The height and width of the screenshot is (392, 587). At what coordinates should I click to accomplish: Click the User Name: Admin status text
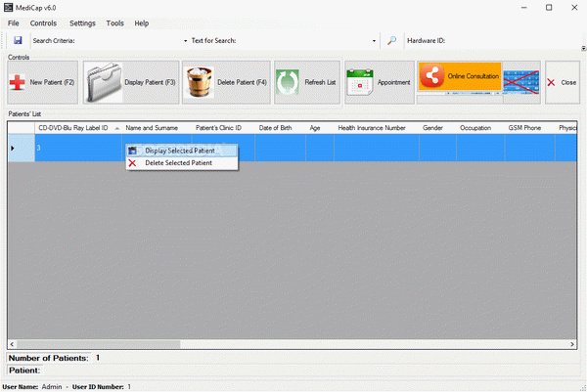pos(32,387)
